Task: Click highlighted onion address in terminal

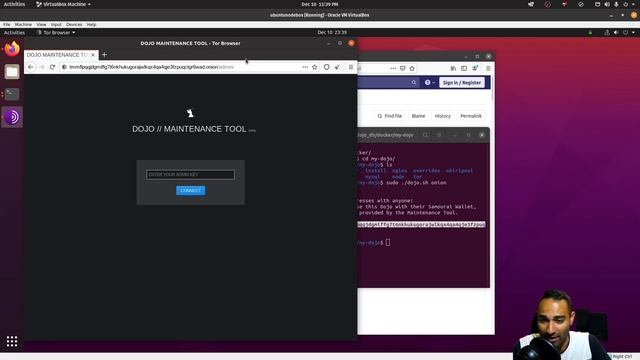Action: pyautogui.click(x=421, y=224)
